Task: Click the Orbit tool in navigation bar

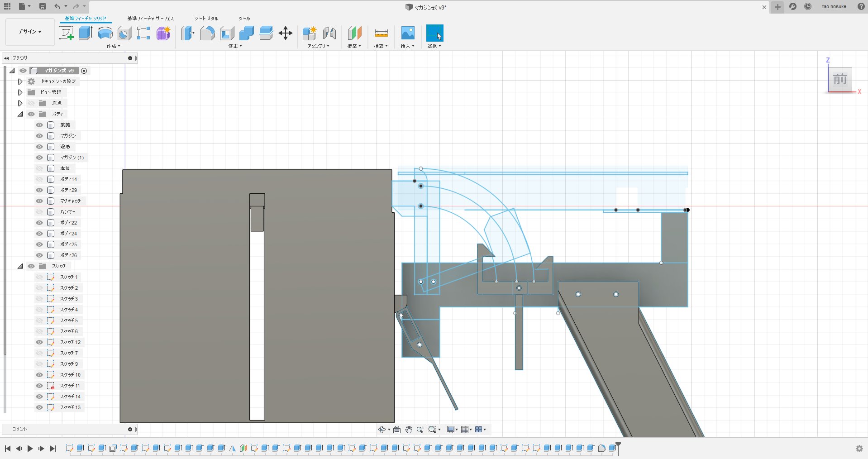Action: [382, 430]
